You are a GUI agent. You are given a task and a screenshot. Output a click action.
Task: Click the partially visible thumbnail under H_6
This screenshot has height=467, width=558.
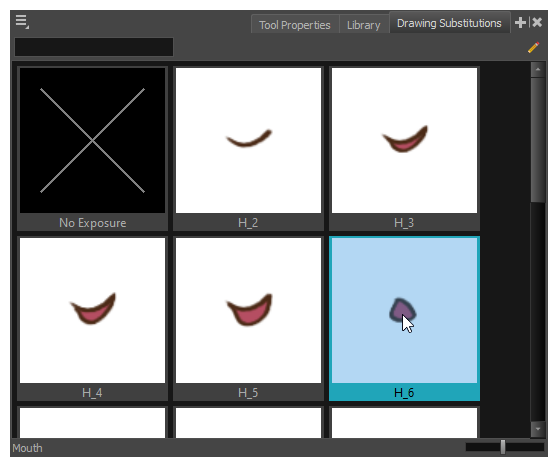click(x=404, y=423)
